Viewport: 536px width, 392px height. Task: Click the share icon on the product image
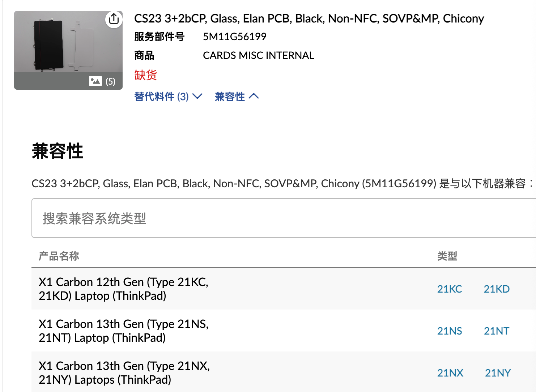tap(114, 19)
